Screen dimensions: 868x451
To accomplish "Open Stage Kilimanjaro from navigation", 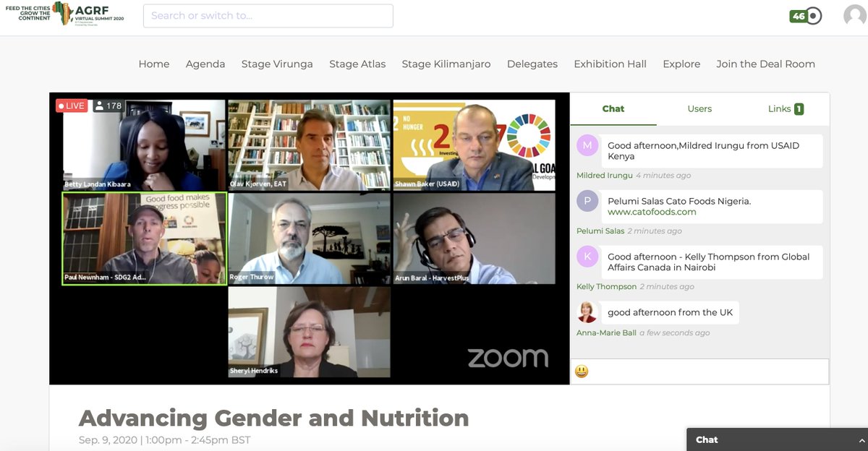I will pyautogui.click(x=446, y=64).
